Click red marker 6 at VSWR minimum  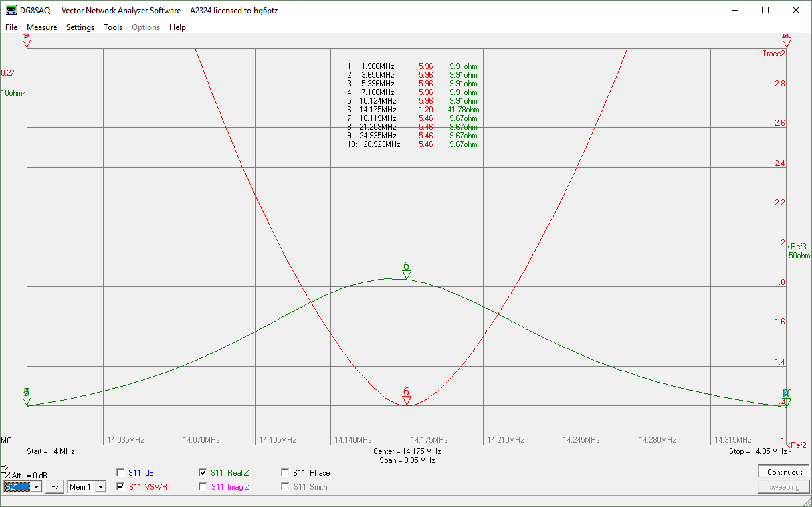[x=406, y=401]
